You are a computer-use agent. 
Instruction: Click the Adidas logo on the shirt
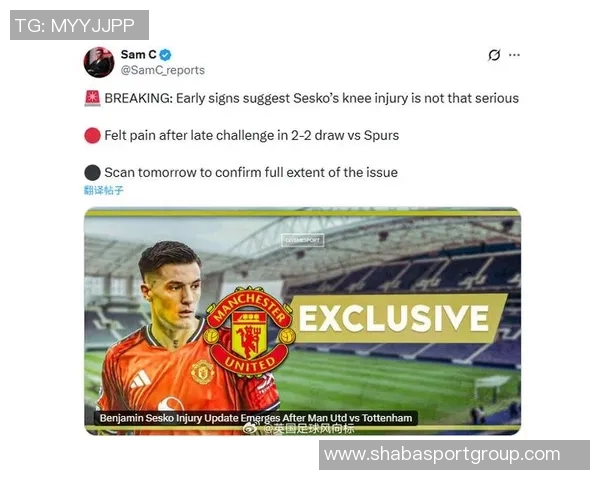click(x=140, y=380)
